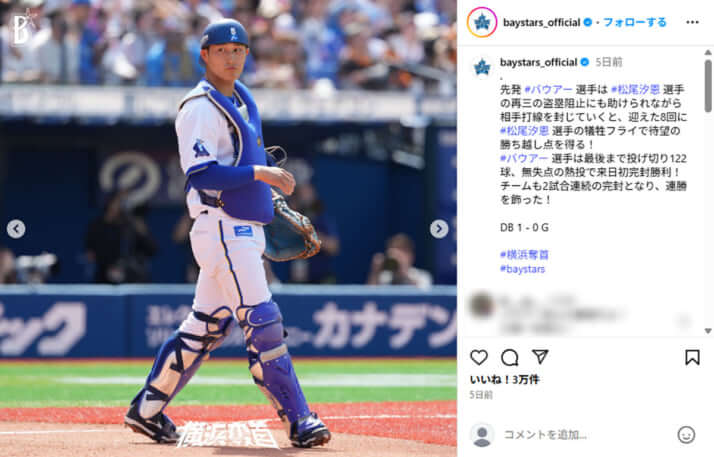The width and height of the screenshot is (714, 457).
Task: Open the #baystars hashtag
Action: pyautogui.click(x=522, y=269)
